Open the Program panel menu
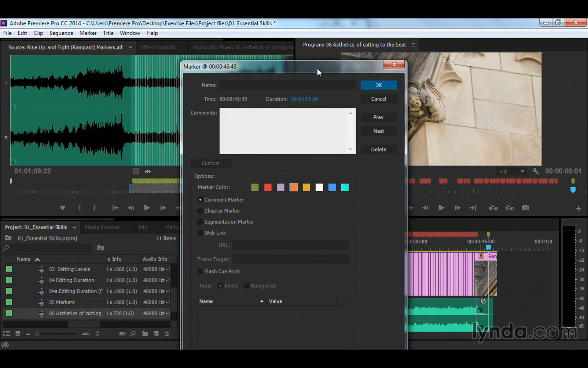 tap(413, 45)
